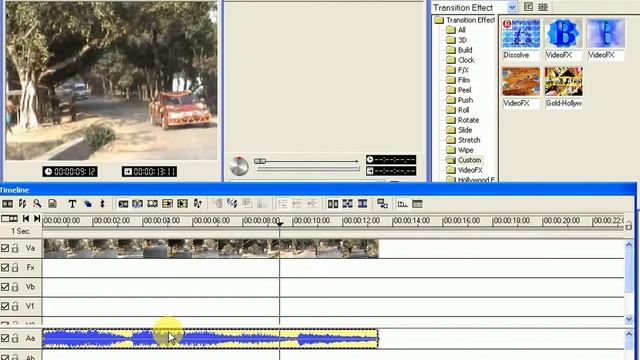Select the Custom folder
Screen dimensions: 640x360
(464, 160)
